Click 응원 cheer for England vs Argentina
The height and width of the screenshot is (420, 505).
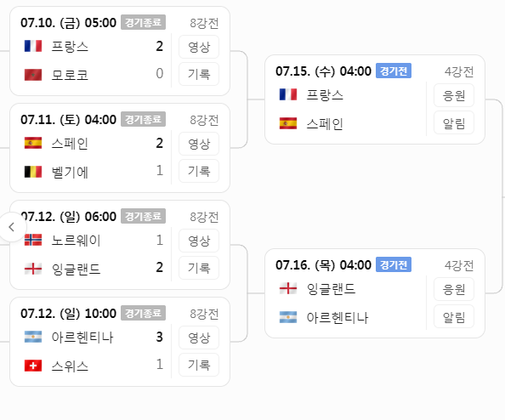454,289
